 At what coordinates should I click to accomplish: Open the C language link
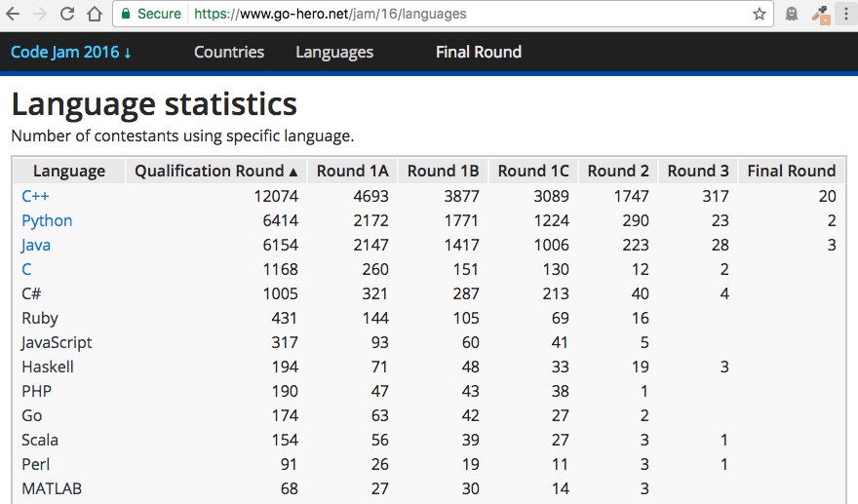pos(26,269)
